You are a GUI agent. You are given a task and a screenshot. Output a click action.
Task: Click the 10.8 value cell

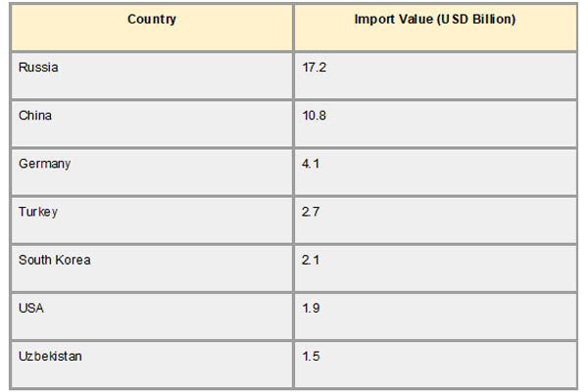314,116
